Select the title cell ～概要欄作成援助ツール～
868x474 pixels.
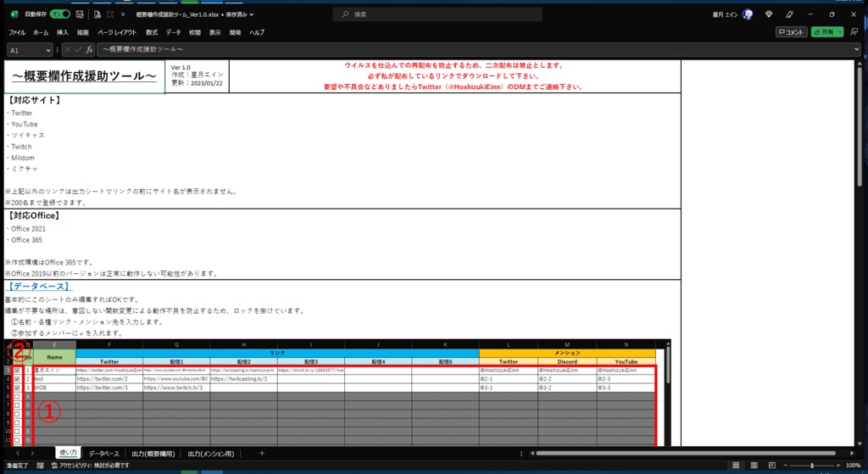click(x=85, y=76)
